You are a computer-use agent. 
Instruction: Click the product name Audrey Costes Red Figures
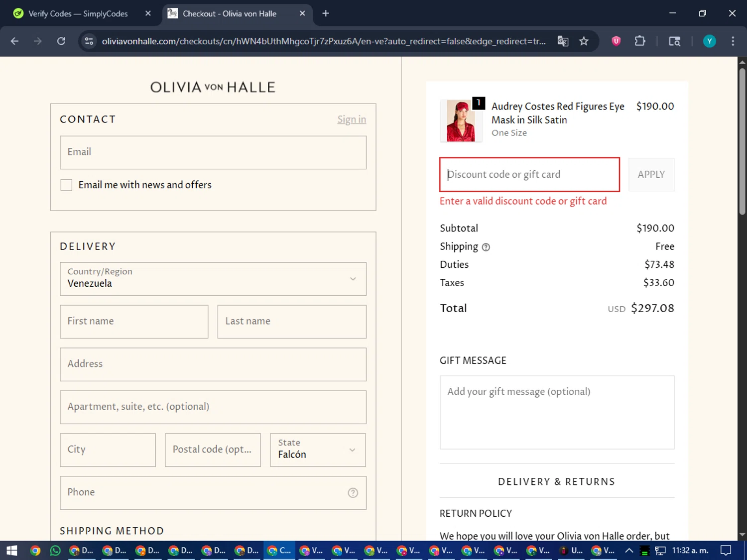click(558, 113)
